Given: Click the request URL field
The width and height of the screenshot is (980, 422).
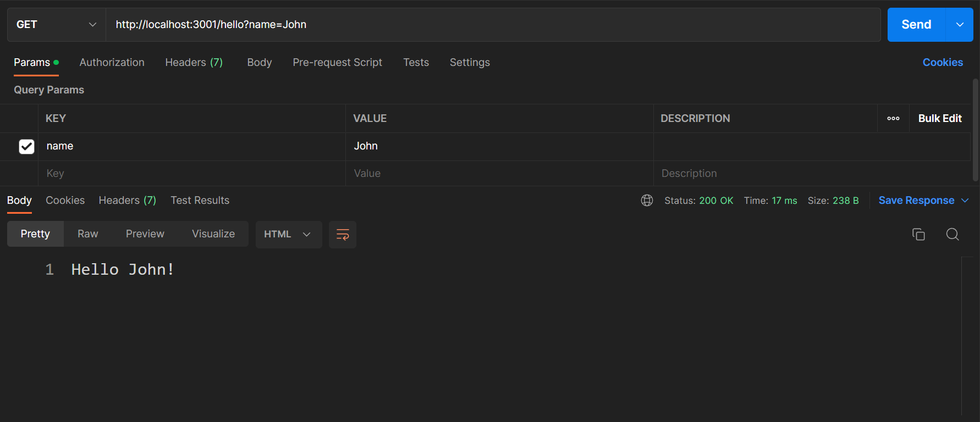Looking at the screenshot, I should pyautogui.click(x=493, y=25).
